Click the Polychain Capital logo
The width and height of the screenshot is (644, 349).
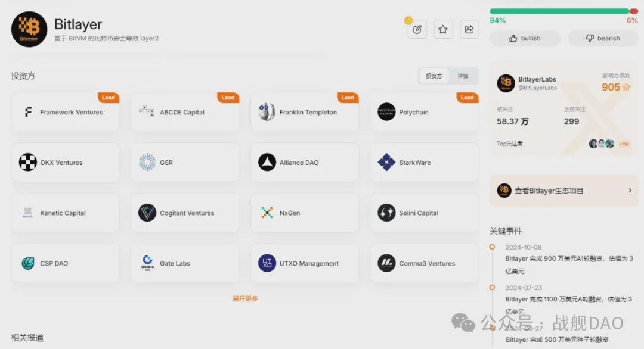point(386,111)
